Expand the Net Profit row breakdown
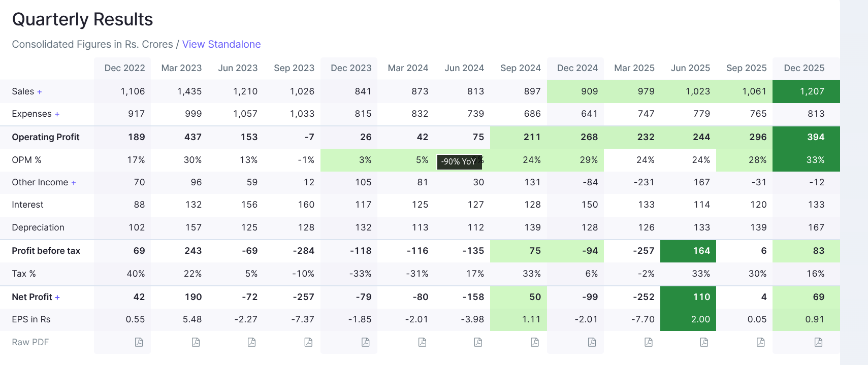This screenshot has width=868, height=365. 57,297
